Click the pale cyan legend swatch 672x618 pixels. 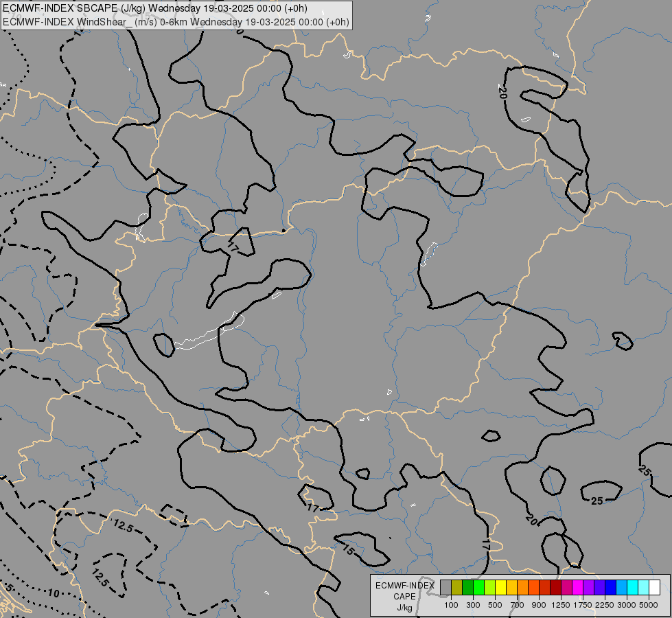point(643,588)
